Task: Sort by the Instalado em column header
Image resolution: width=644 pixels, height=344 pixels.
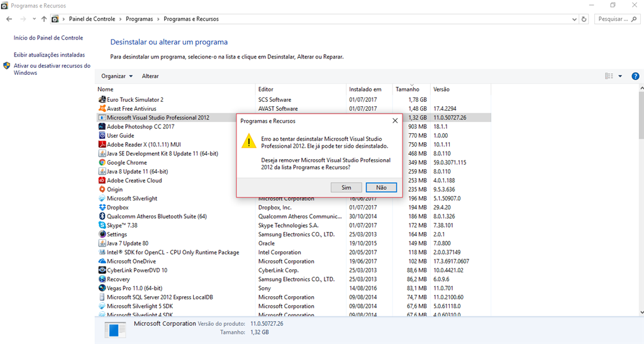Action: tap(369, 89)
